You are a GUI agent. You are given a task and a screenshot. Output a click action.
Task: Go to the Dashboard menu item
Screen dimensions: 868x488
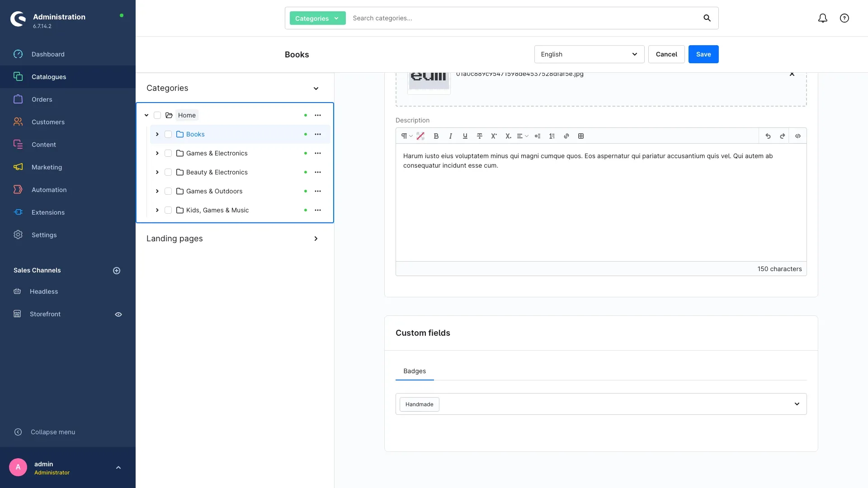[x=68, y=54]
